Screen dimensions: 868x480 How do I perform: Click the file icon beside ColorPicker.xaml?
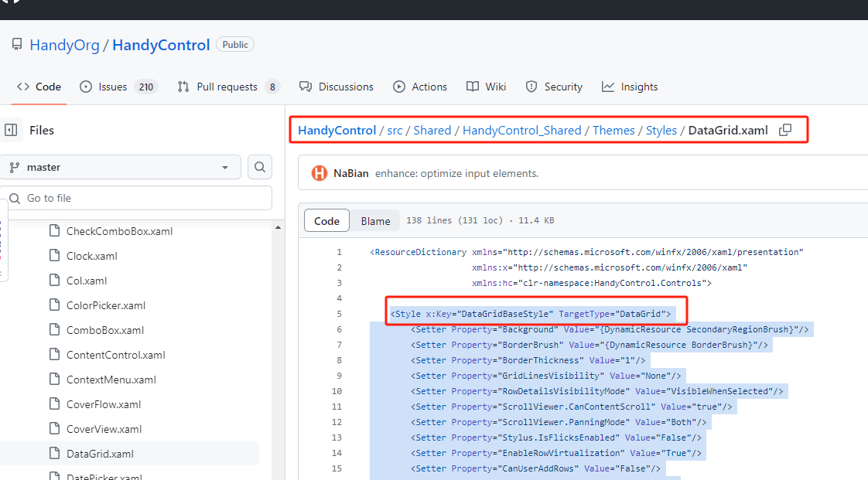click(x=54, y=305)
